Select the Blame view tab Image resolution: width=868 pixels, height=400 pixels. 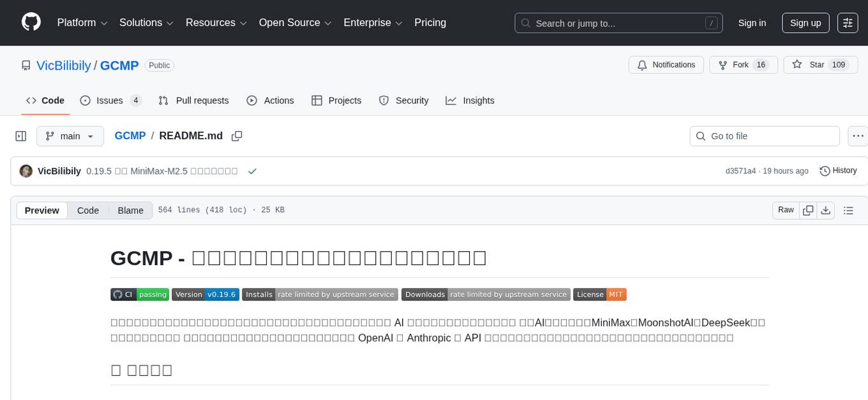[x=130, y=210]
